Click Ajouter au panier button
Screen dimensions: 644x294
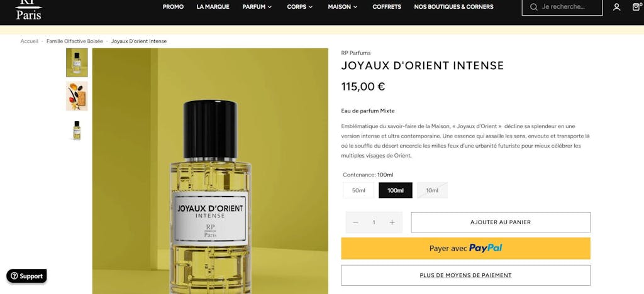coord(501,222)
